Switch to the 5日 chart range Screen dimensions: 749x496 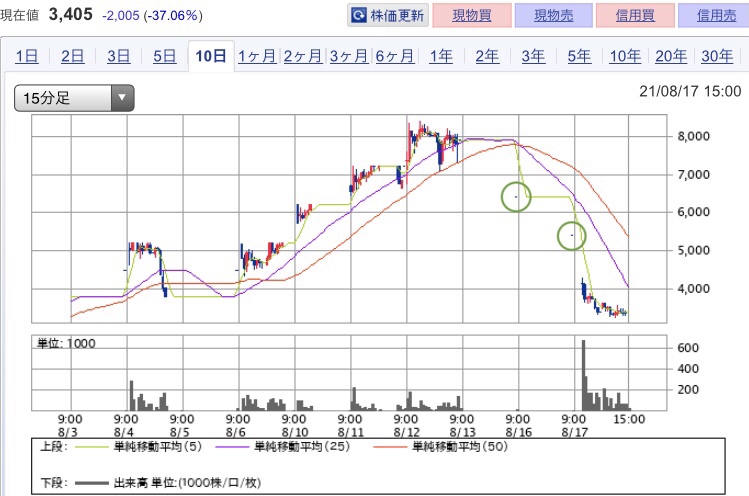(x=164, y=56)
